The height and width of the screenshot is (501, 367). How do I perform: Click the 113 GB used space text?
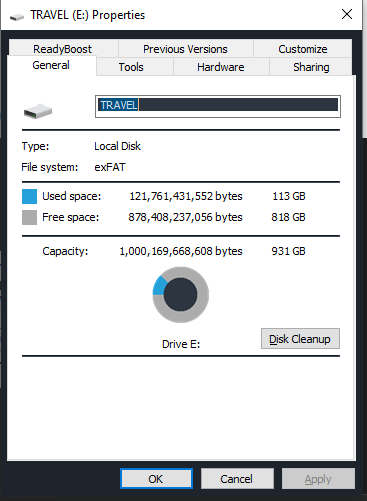pyautogui.click(x=289, y=196)
